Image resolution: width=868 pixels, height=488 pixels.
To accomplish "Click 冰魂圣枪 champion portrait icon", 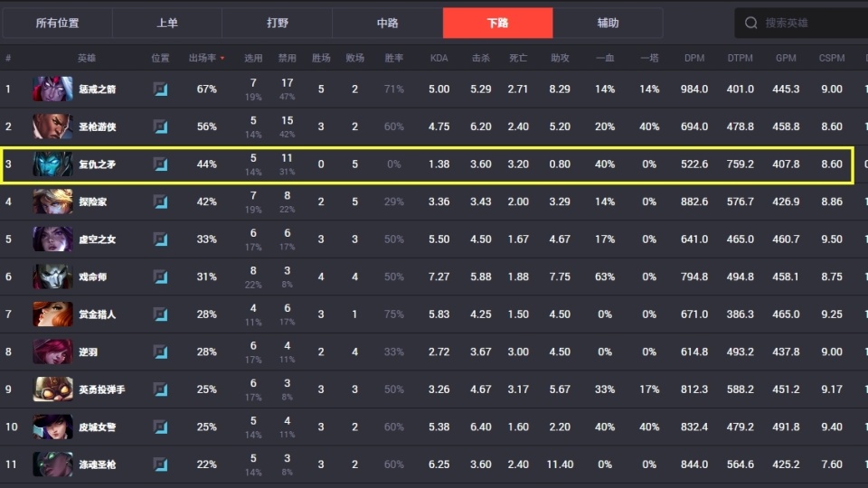I will tap(52, 465).
